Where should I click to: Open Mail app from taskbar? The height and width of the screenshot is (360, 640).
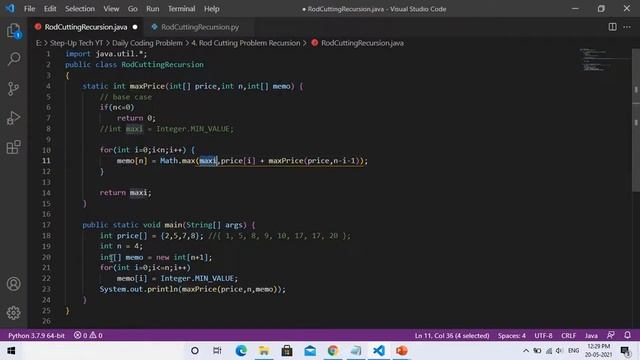click(x=310, y=351)
